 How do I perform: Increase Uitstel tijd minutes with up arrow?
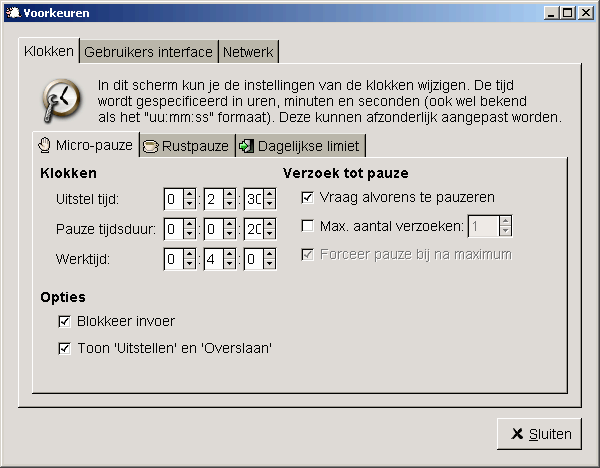229,194
